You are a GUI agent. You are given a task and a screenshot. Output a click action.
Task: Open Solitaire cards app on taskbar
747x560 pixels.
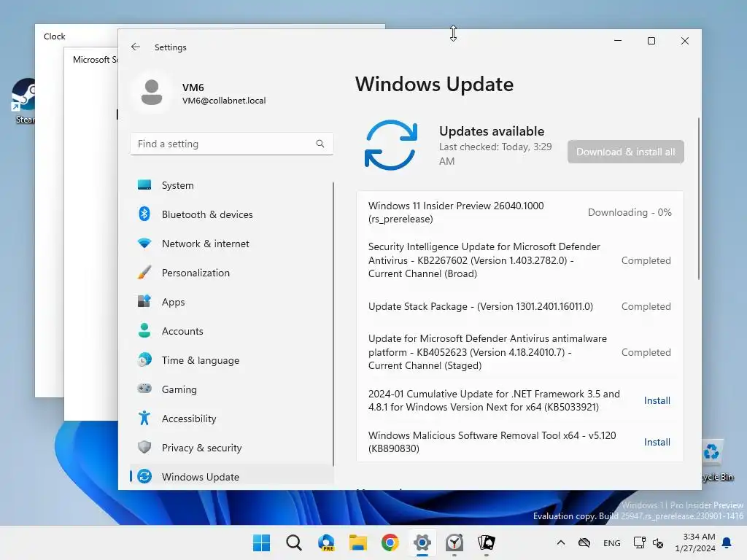click(487, 542)
